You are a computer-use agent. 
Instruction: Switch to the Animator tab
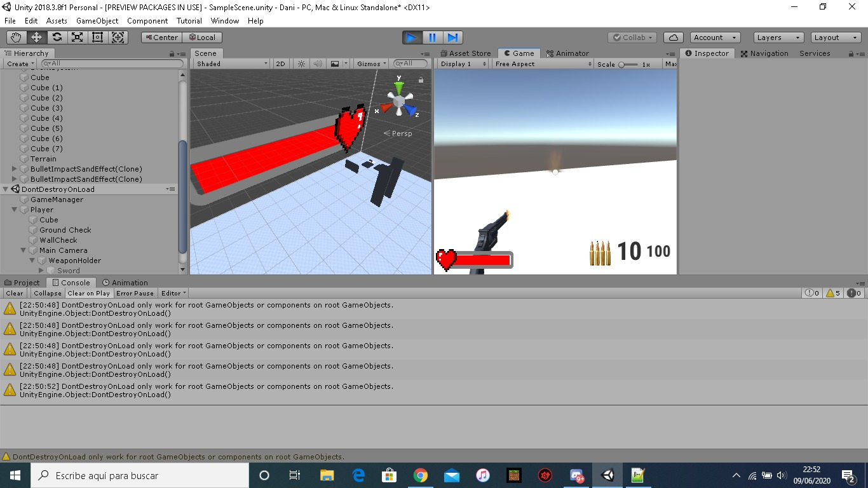[x=567, y=53]
